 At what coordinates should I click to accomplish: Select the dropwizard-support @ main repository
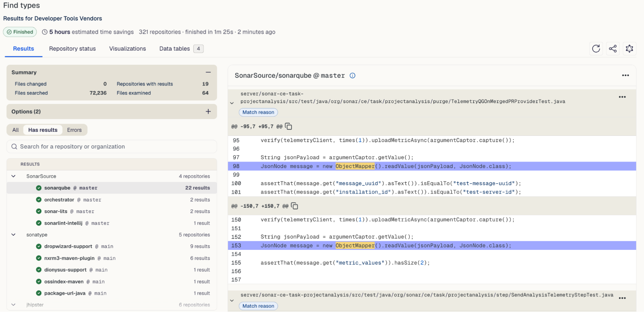pyautogui.click(x=112, y=246)
